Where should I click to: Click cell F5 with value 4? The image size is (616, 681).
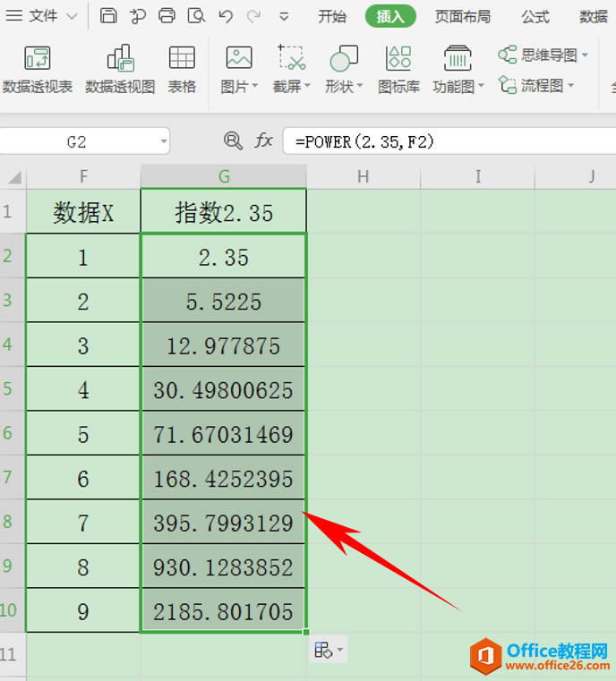pyautogui.click(x=83, y=389)
